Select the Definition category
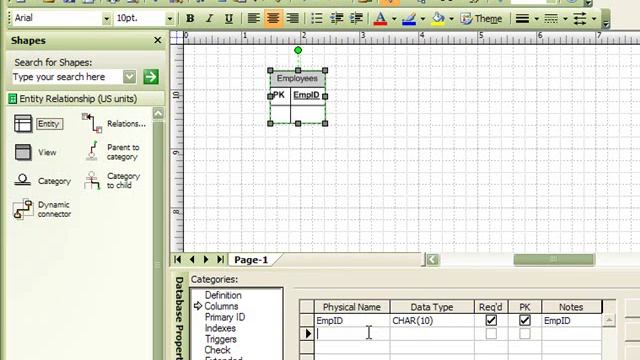 [223, 295]
